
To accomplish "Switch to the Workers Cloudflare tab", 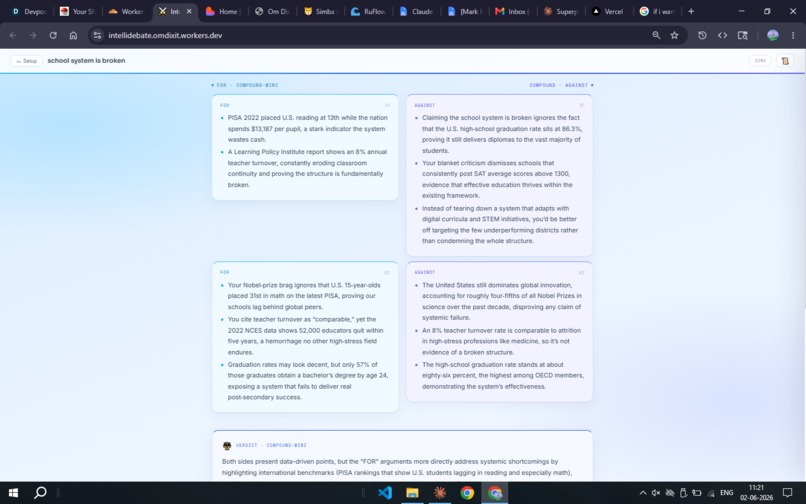I will [126, 11].
